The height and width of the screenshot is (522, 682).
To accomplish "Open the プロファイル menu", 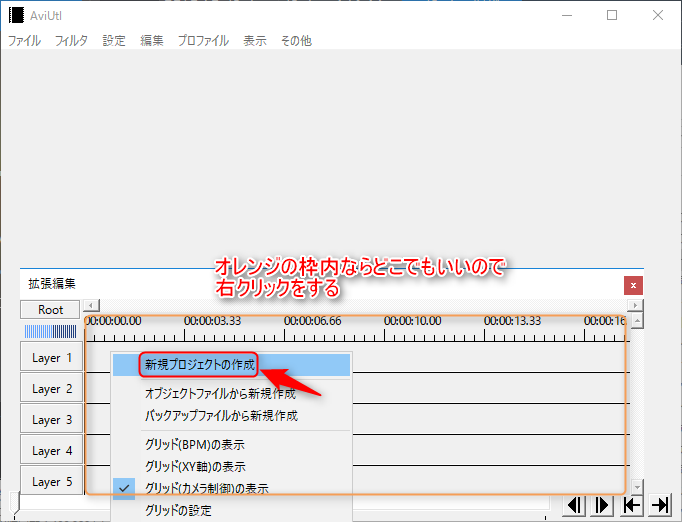I will [x=203, y=41].
